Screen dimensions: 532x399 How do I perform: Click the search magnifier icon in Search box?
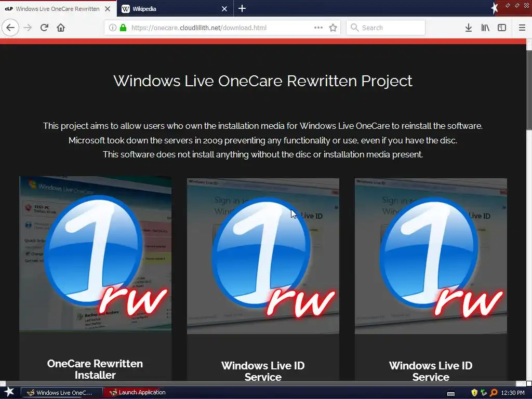click(354, 28)
